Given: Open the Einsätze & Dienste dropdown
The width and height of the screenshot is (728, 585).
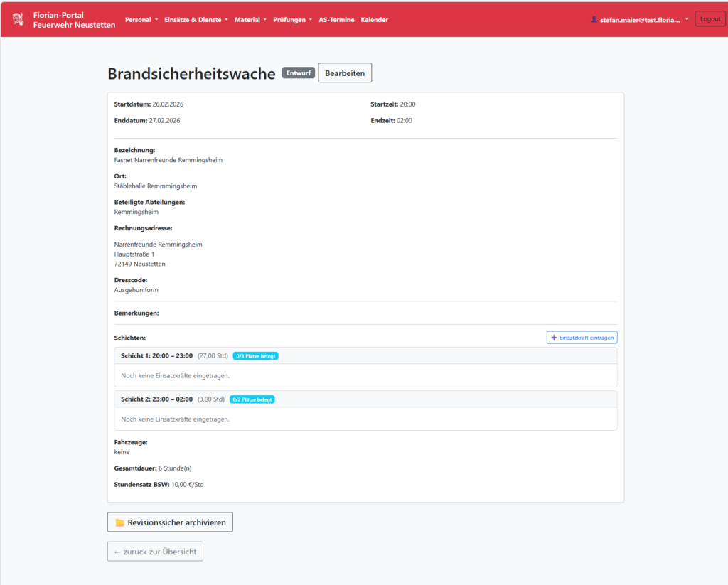Looking at the screenshot, I should (196, 20).
